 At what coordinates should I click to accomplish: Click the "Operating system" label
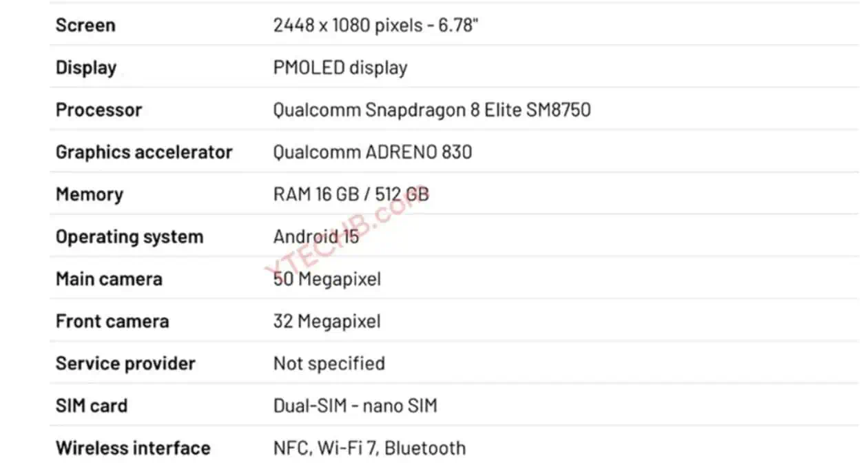point(130,237)
